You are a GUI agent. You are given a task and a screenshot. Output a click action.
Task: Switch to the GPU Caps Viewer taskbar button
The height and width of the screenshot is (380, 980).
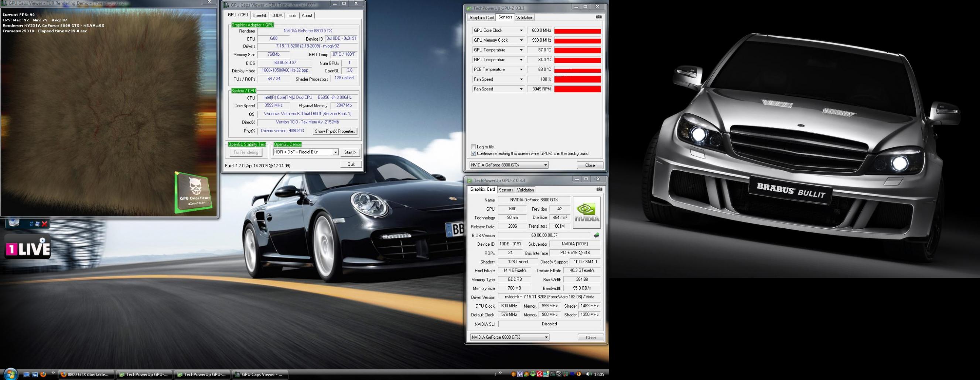pos(260,375)
